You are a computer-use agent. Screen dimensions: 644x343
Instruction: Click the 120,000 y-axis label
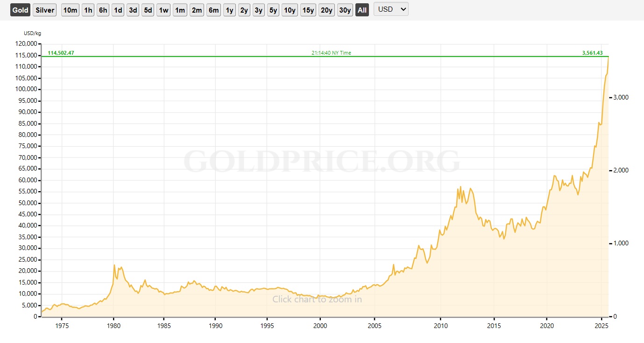coord(27,44)
